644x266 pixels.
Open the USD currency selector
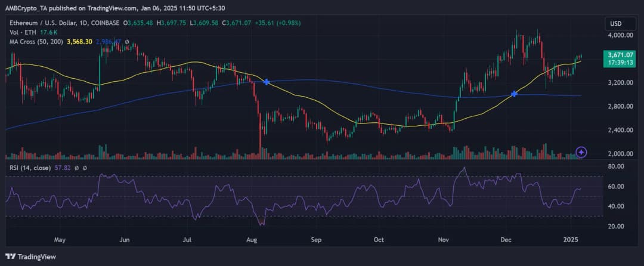tap(616, 23)
